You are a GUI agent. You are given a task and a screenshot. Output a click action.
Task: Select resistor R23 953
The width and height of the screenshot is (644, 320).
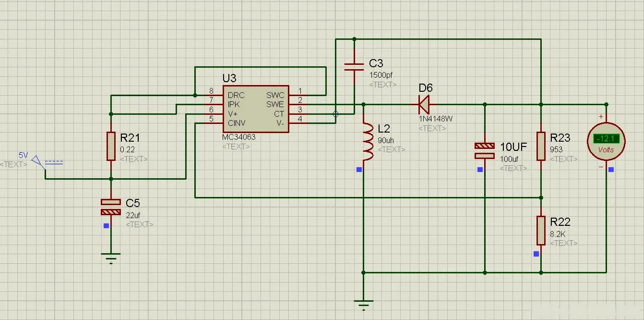[541, 147]
